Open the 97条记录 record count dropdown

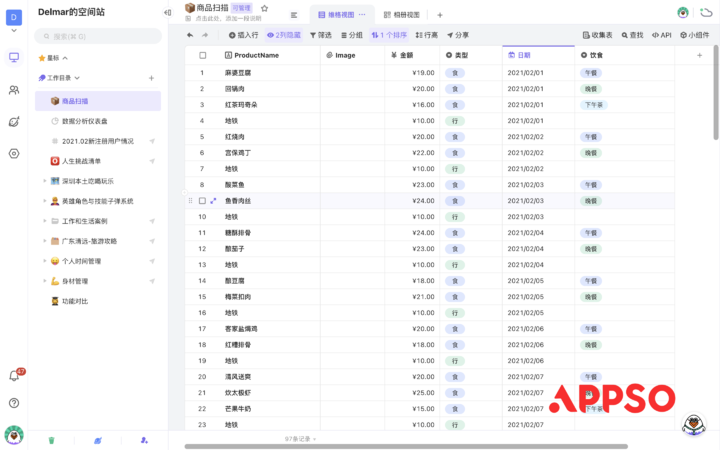click(300, 439)
